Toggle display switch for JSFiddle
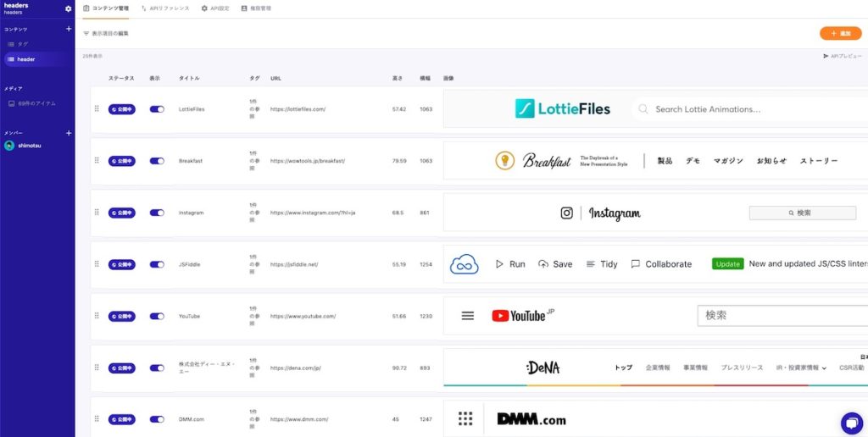Viewport: 868px width, 437px height. pyautogui.click(x=157, y=264)
